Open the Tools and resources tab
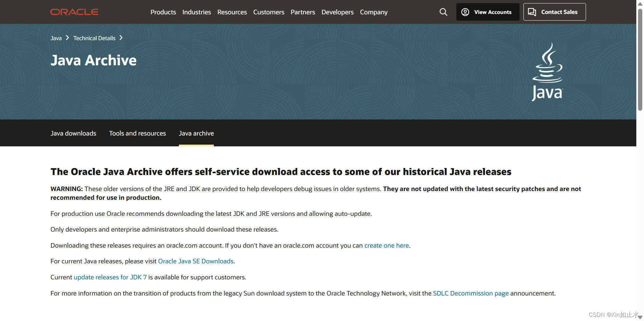Viewport: 644px width, 321px height. [x=137, y=133]
